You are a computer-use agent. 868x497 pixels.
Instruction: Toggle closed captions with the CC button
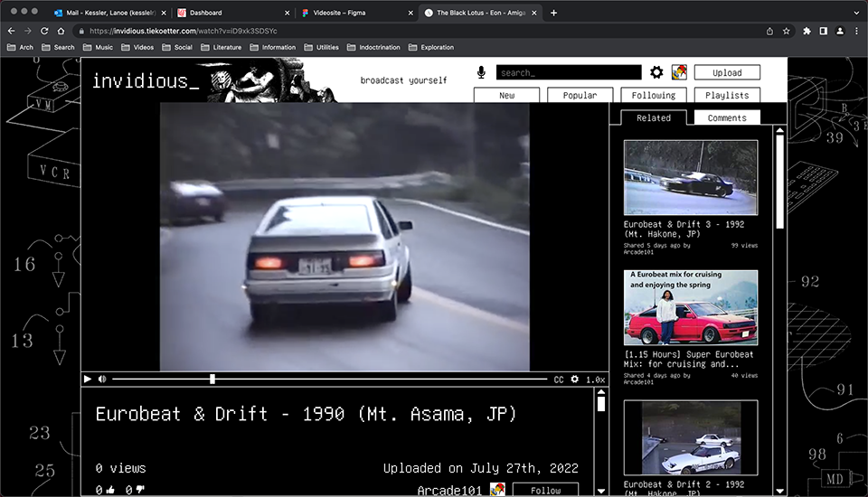point(559,380)
